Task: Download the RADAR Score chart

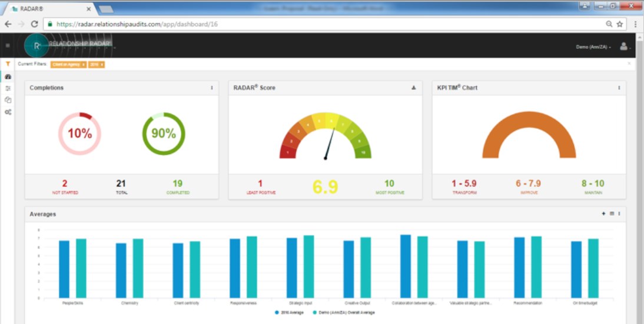Action: coord(414,88)
